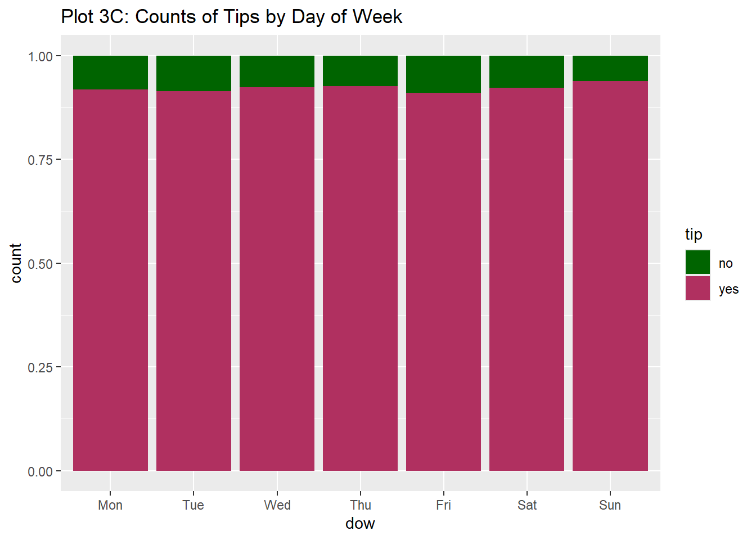Click the 'Sat' x-axis tick label
This screenshot has height=540, width=756.
527,505
